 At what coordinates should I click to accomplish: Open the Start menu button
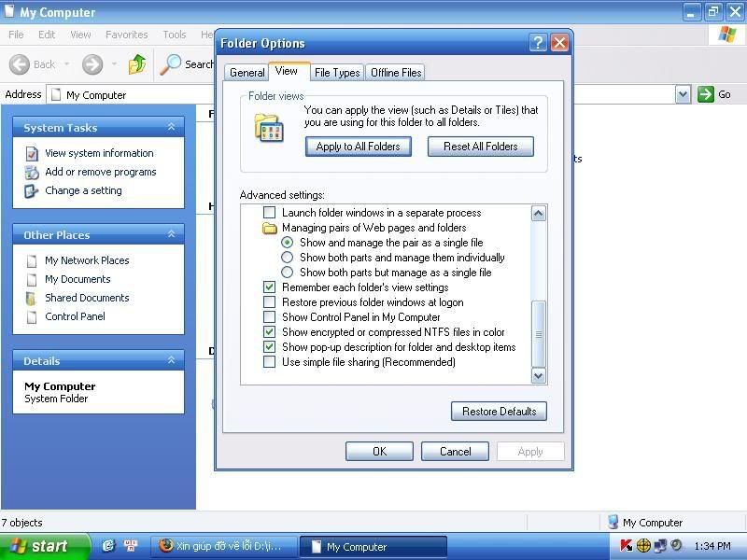click(x=44, y=546)
